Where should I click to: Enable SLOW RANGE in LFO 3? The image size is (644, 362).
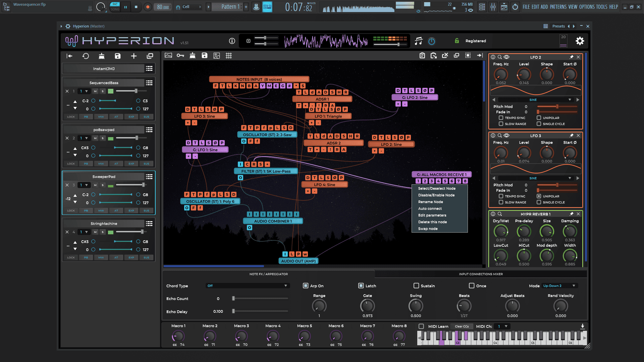(501, 202)
